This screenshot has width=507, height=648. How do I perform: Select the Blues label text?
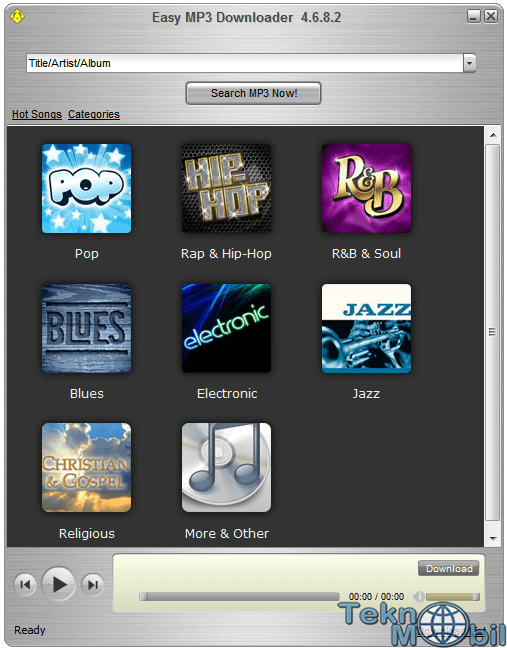pos(87,393)
